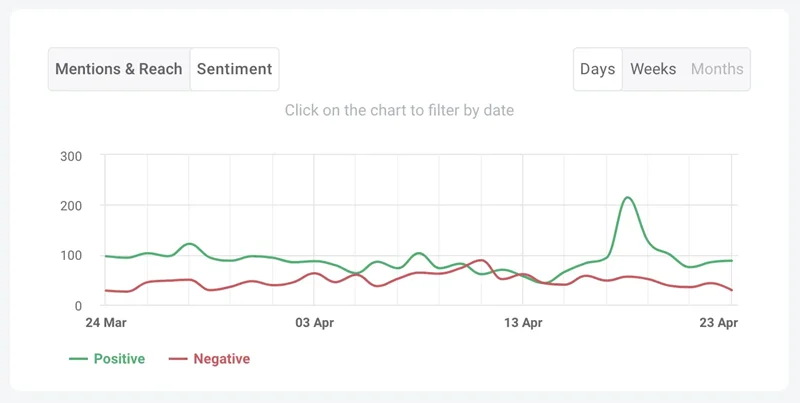Set chart granularity to Days

point(597,69)
